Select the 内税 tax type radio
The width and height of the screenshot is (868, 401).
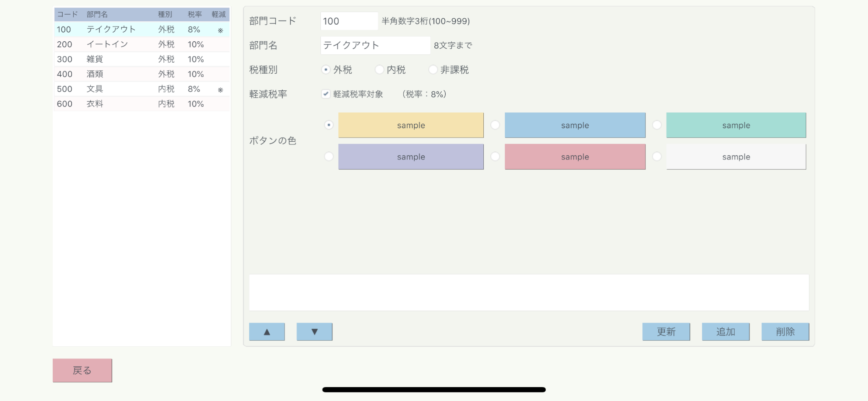379,70
